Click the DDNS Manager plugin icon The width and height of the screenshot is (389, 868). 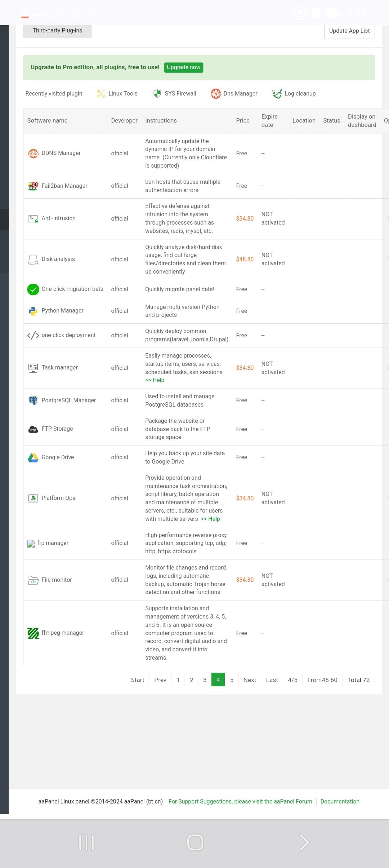click(33, 153)
